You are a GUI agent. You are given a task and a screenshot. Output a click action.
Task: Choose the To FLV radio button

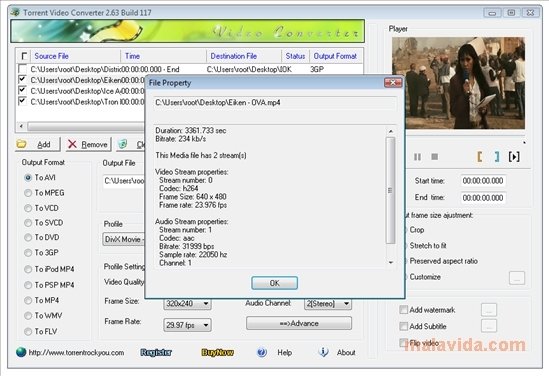tap(28, 331)
